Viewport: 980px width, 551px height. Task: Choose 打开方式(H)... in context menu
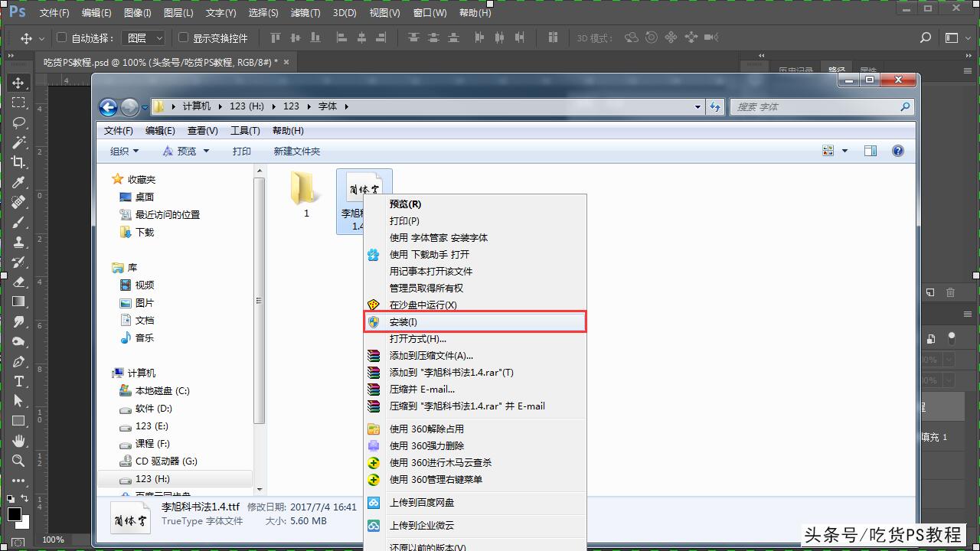coord(475,339)
